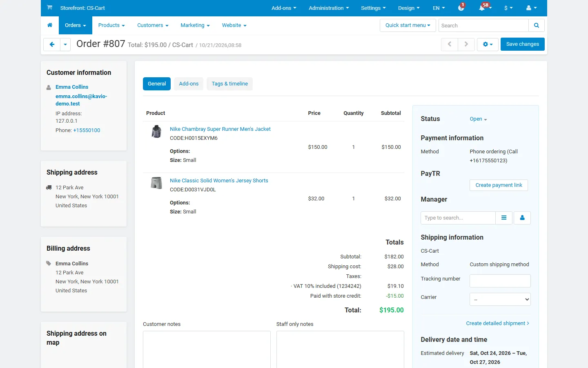Go to the dashboard home icon

click(x=50, y=25)
